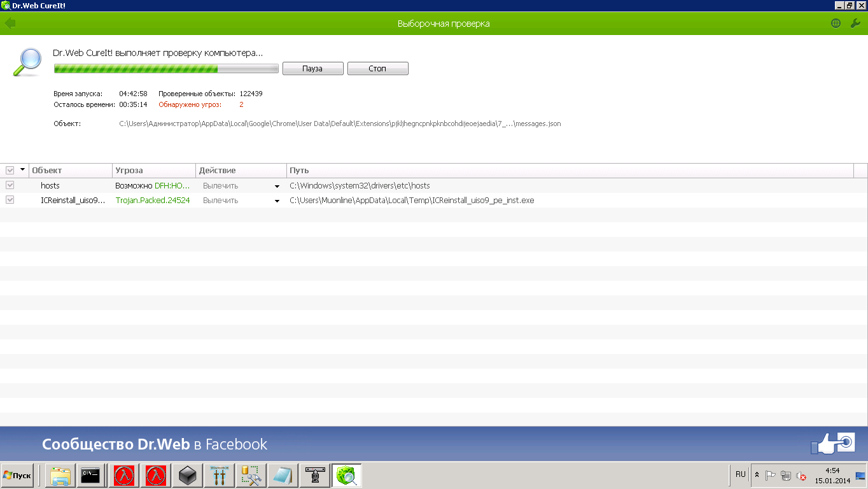Toggle the select-all checkbox in the table header
The image size is (868, 489).
pyautogui.click(x=10, y=170)
